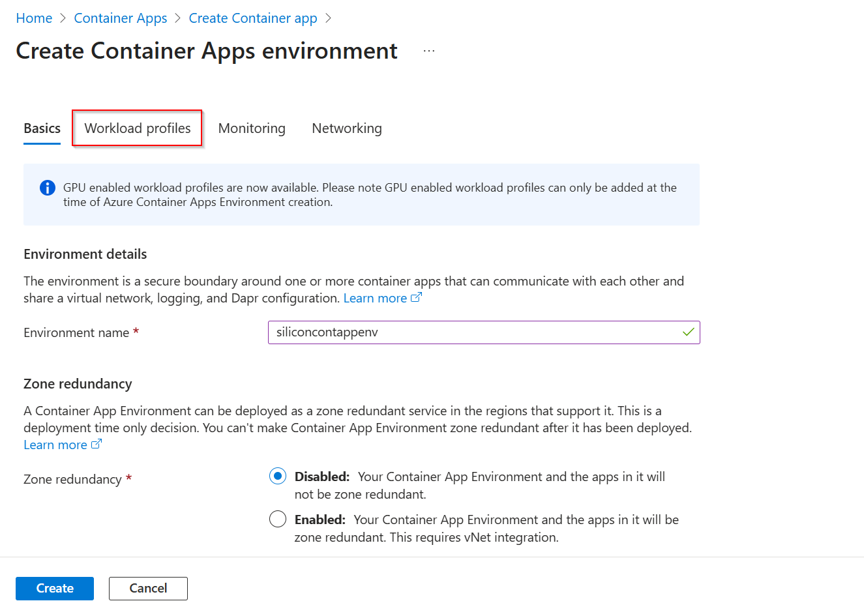Viewport: 864px width, 616px height.
Task: Select the Disabled zone redundancy option
Action: click(x=277, y=476)
